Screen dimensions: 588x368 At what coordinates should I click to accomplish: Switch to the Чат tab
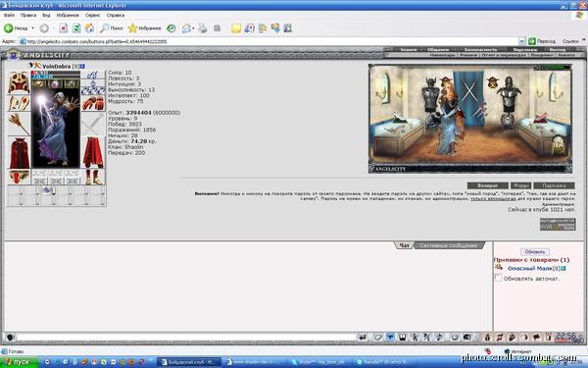pos(404,245)
